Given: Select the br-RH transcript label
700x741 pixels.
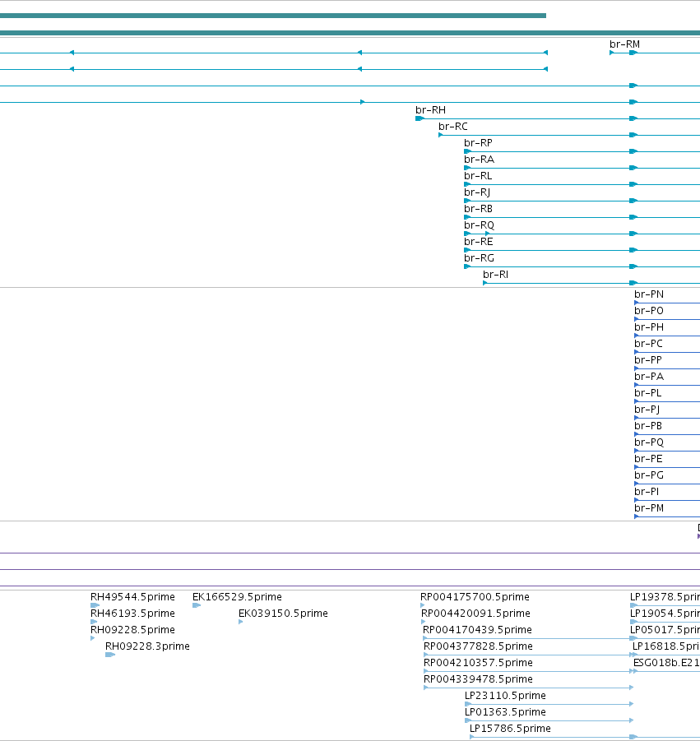Looking at the screenshot, I should point(430,109).
